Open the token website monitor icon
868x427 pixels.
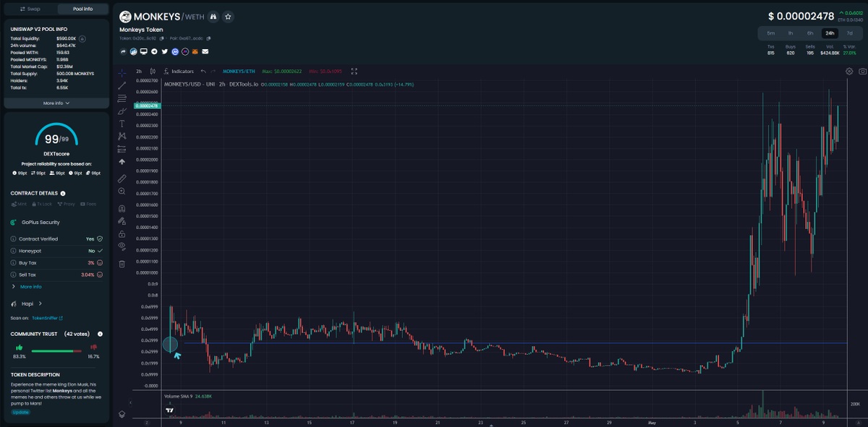pos(144,51)
